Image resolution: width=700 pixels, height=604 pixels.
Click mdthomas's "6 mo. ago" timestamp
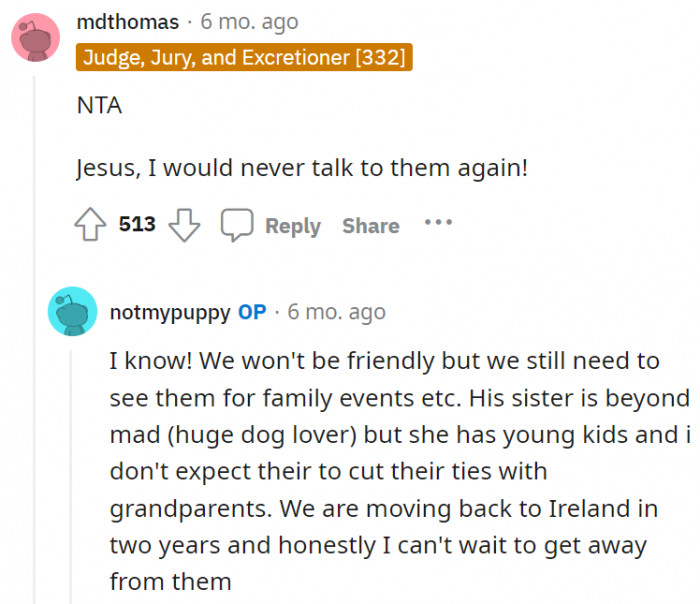(x=249, y=21)
